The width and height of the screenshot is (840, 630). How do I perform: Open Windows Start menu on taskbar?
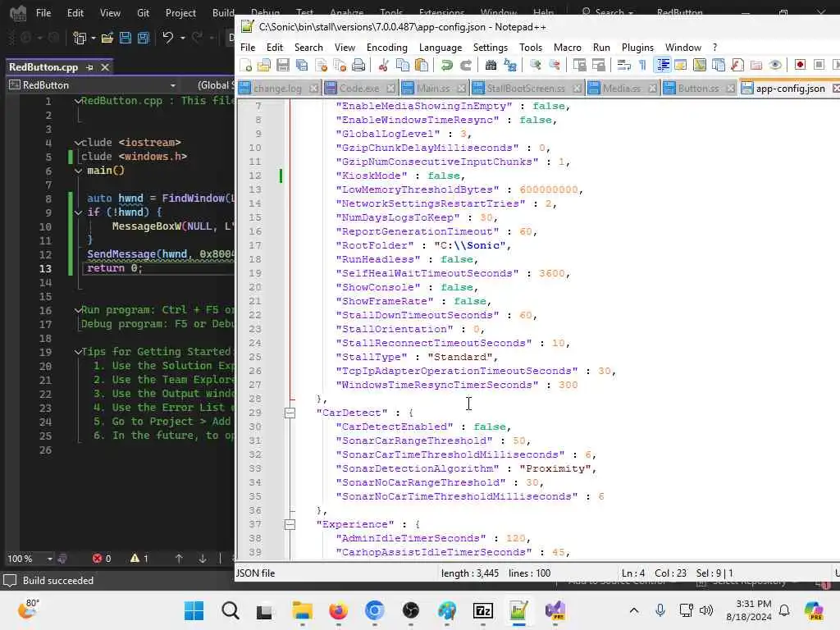194,610
